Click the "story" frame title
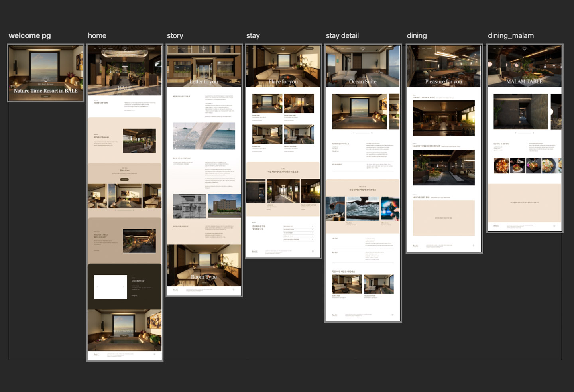Viewport: 574px width, 392px height. click(175, 36)
